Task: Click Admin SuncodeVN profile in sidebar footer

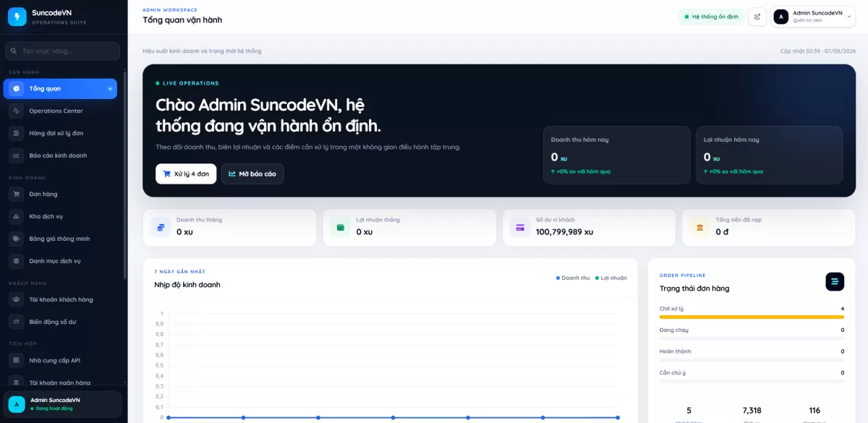Action: tap(62, 404)
